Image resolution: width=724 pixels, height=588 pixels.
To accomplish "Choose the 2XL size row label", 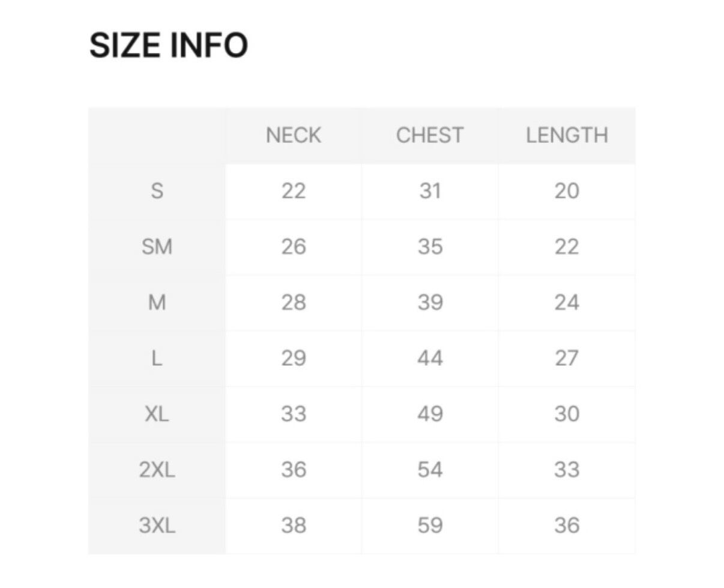I will pos(157,470).
